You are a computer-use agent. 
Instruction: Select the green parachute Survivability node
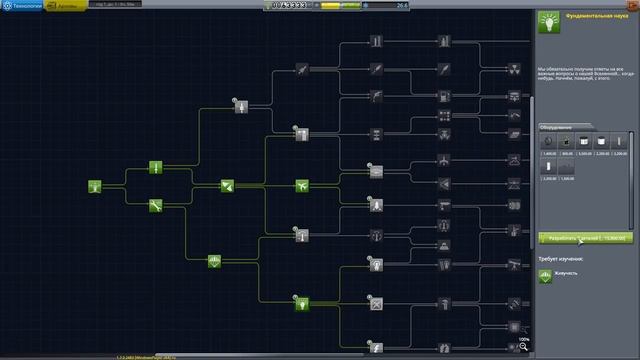(x=214, y=261)
